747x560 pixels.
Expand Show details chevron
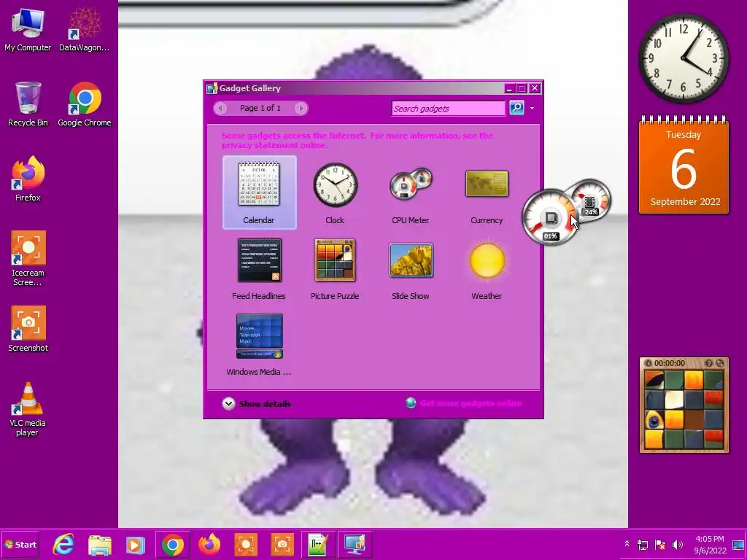click(228, 404)
